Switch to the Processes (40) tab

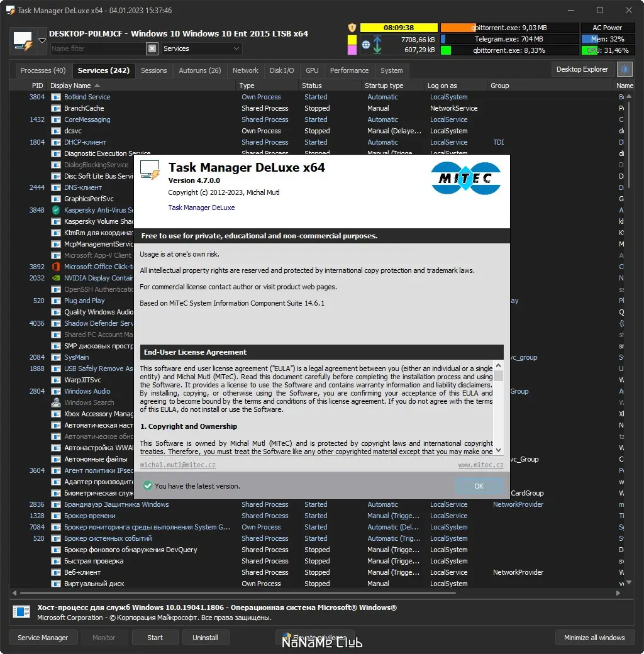[43, 70]
